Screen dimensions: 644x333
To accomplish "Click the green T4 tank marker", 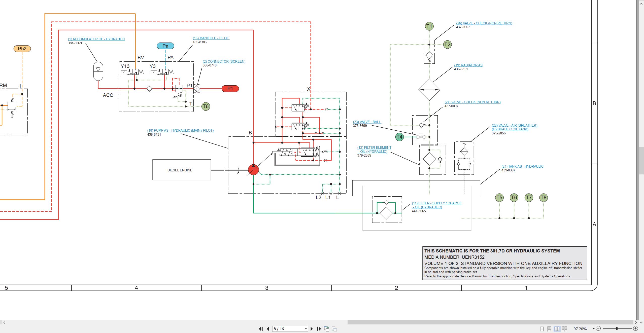I will coord(399,137).
